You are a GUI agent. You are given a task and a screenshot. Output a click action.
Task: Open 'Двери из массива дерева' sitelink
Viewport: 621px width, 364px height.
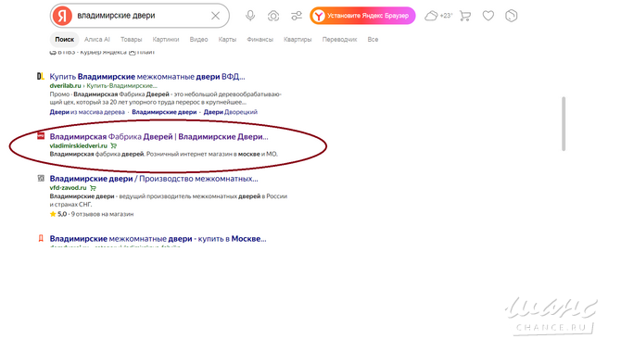[87, 112]
